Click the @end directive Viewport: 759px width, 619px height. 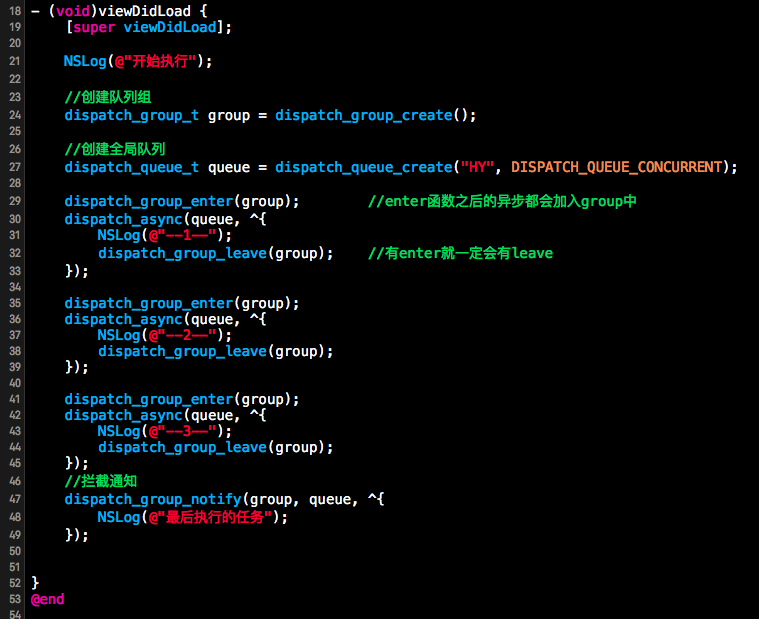click(47, 599)
